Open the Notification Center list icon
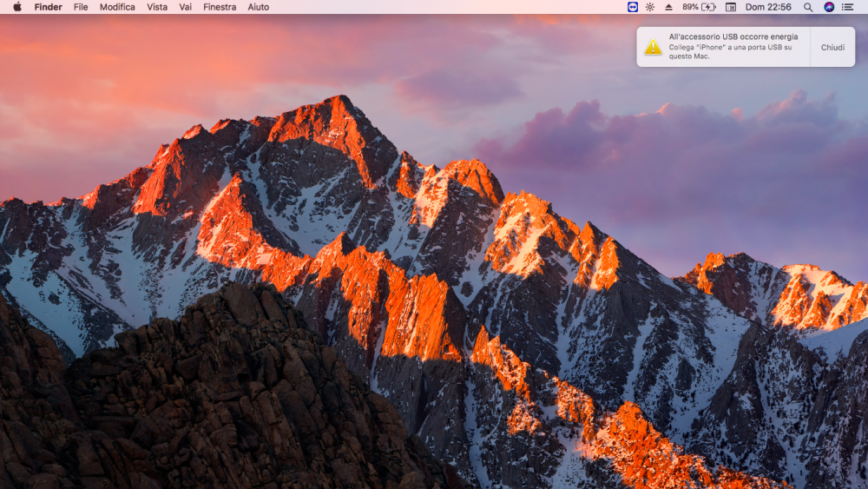Image resolution: width=868 pixels, height=489 pixels. [x=847, y=7]
